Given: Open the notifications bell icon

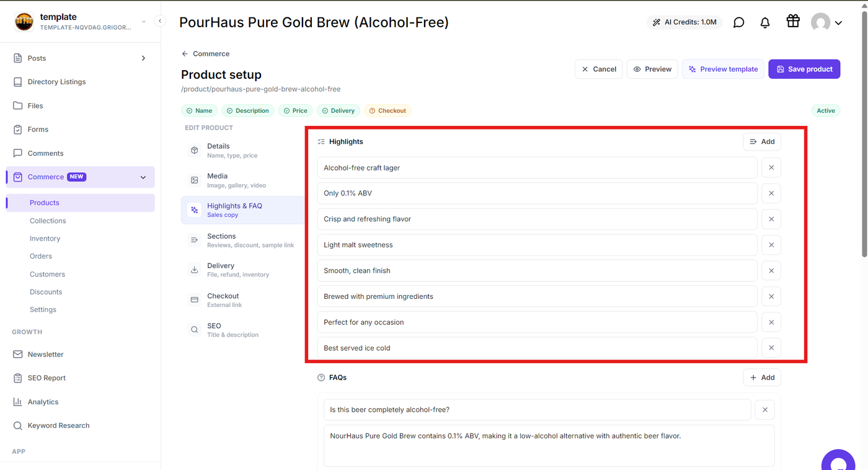Looking at the screenshot, I should (x=765, y=22).
